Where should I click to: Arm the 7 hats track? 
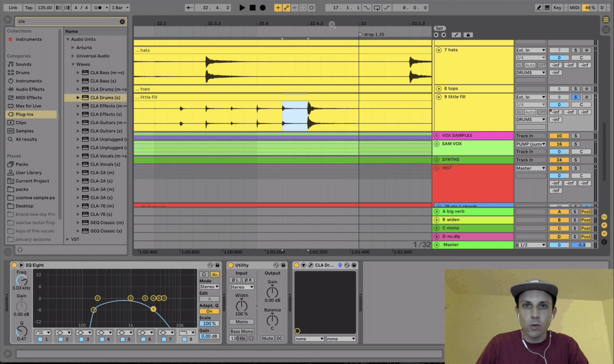587,50
